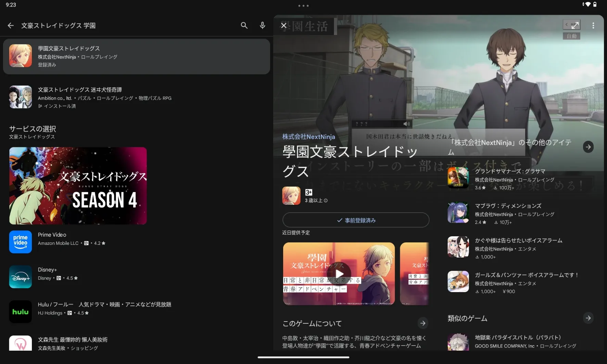The height and width of the screenshot is (364, 607).
Task: Tap the battery icon in status bar
Action: 595,4
